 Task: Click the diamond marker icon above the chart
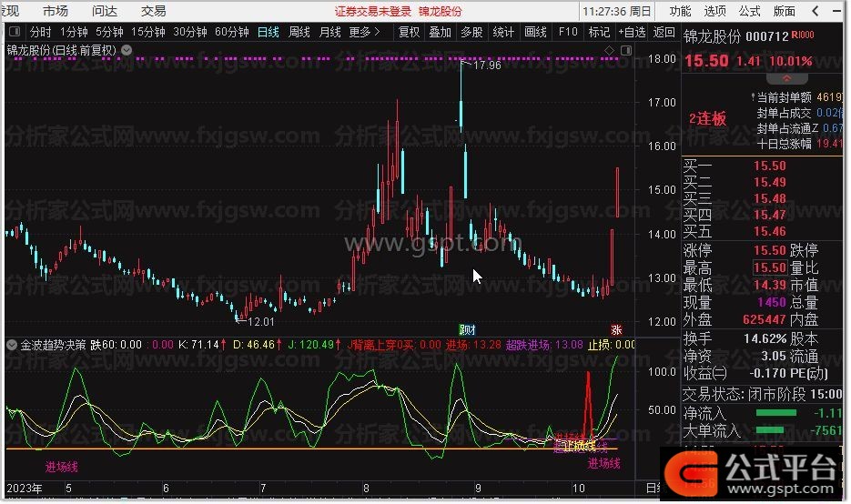pyautogui.click(x=609, y=50)
